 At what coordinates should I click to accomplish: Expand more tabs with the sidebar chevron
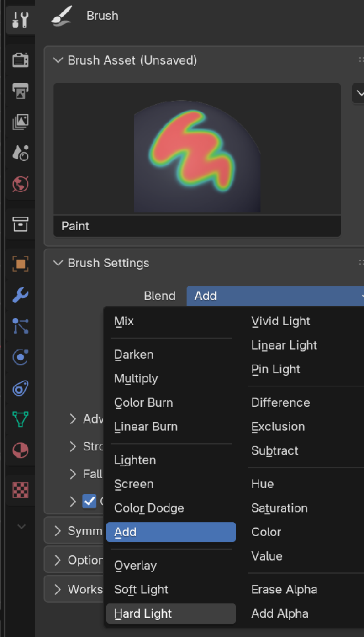pyautogui.click(x=22, y=526)
